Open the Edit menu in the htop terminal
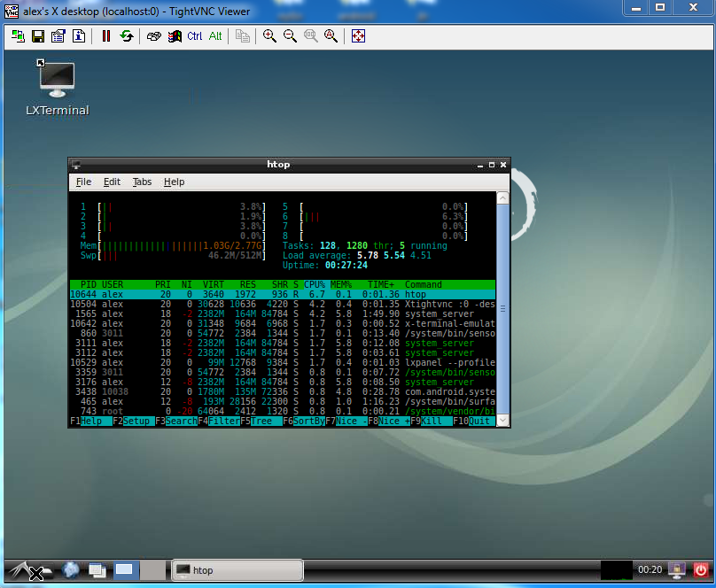Screen dimensions: 716x588 coord(112,182)
